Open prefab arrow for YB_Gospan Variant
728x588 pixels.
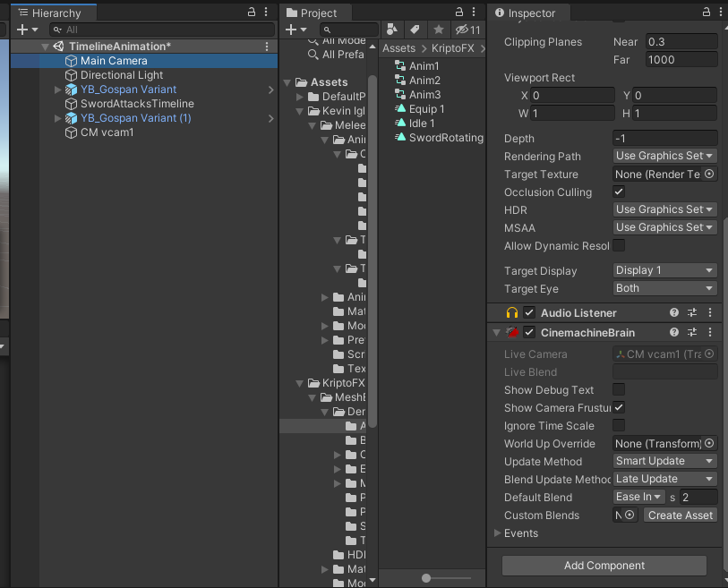270,90
